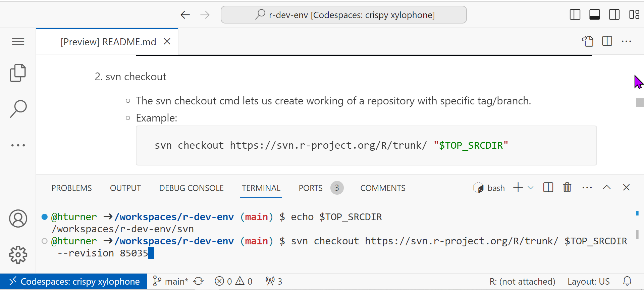The height and width of the screenshot is (290, 644).
Task: Toggle the secondary side bar layout button
Action: [614, 15]
